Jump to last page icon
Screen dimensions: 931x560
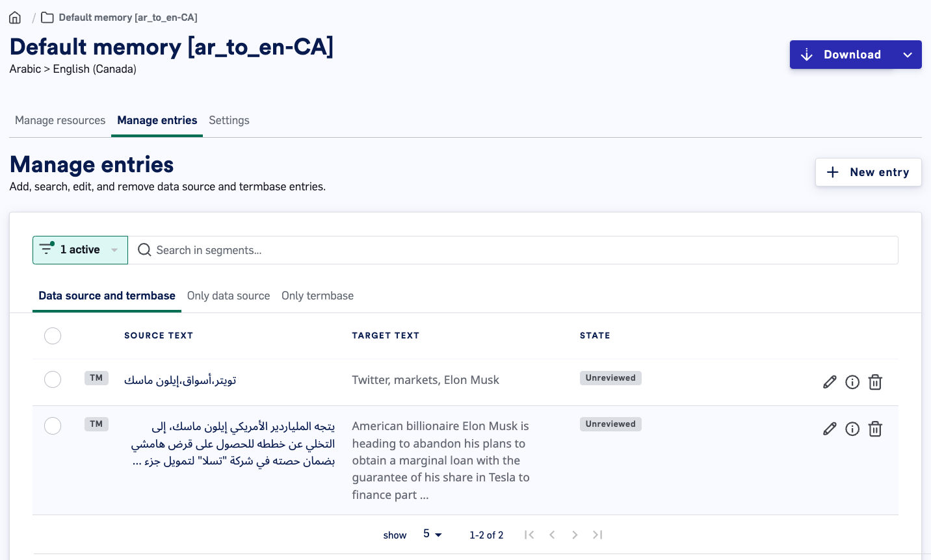pos(597,535)
